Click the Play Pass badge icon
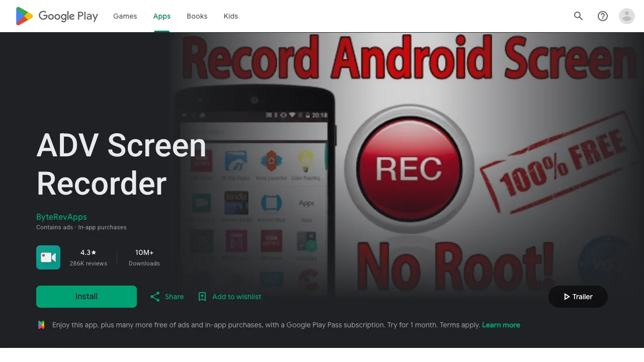 pos(41,325)
